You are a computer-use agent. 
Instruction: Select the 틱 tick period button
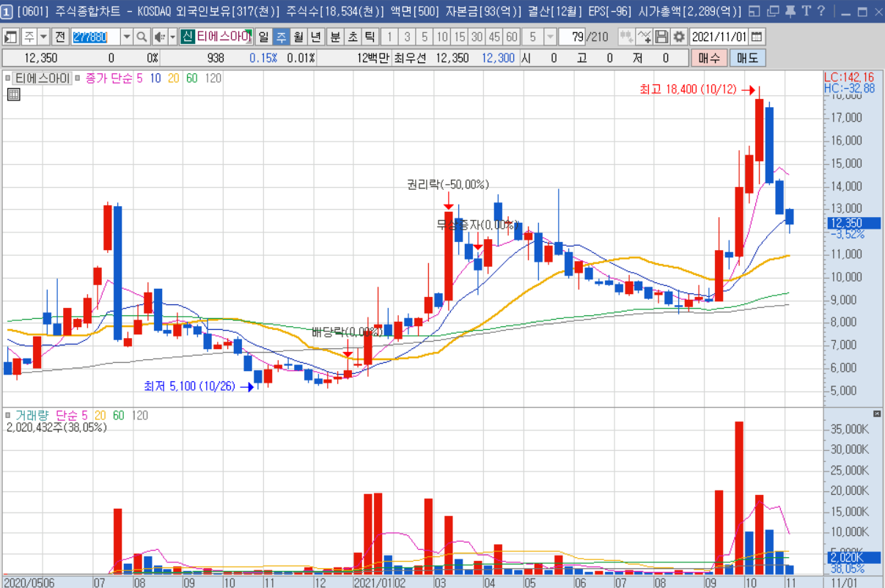click(370, 37)
